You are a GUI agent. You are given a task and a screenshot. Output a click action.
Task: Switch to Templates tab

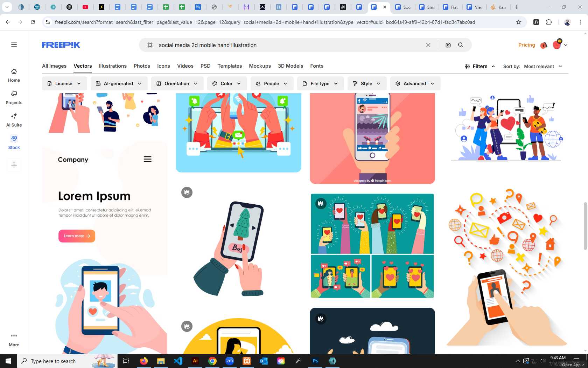[x=230, y=66]
